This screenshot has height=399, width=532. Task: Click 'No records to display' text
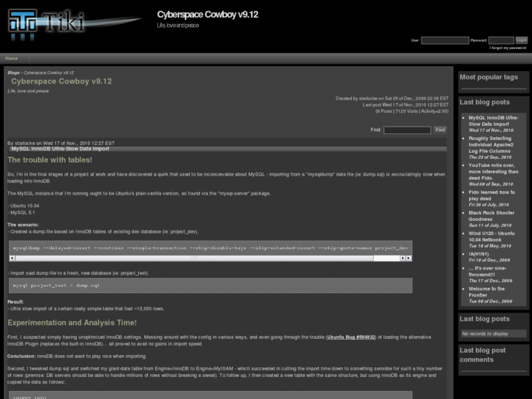(485, 334)
